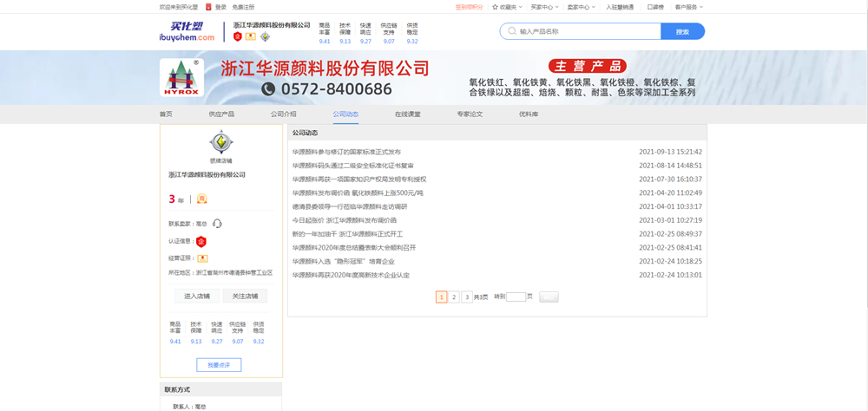Click the 进入店铺 button
The height and width of the screenshot is (411, 868).
(x=196, y=296)
